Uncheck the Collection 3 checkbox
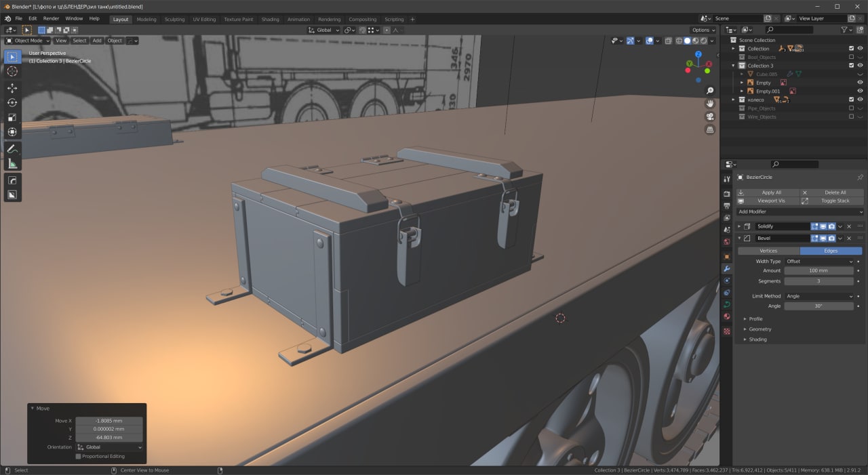868x475 pixels. pos(852,66)
